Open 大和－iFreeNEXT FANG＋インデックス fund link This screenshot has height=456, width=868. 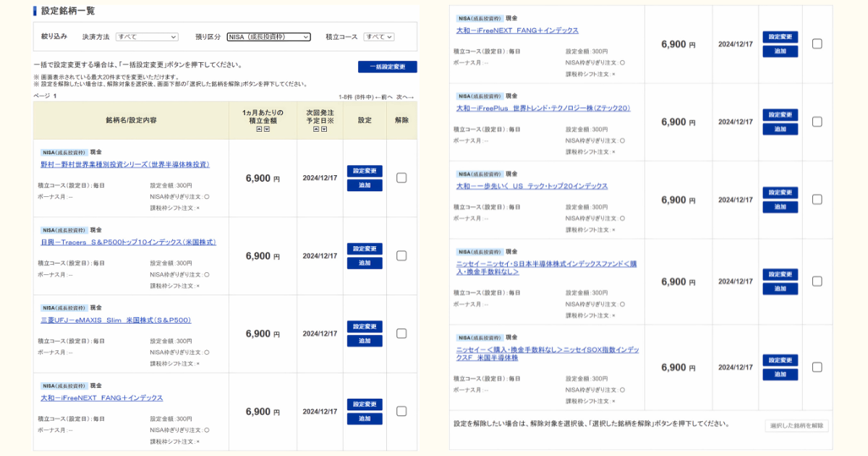(x=101, y=397)
